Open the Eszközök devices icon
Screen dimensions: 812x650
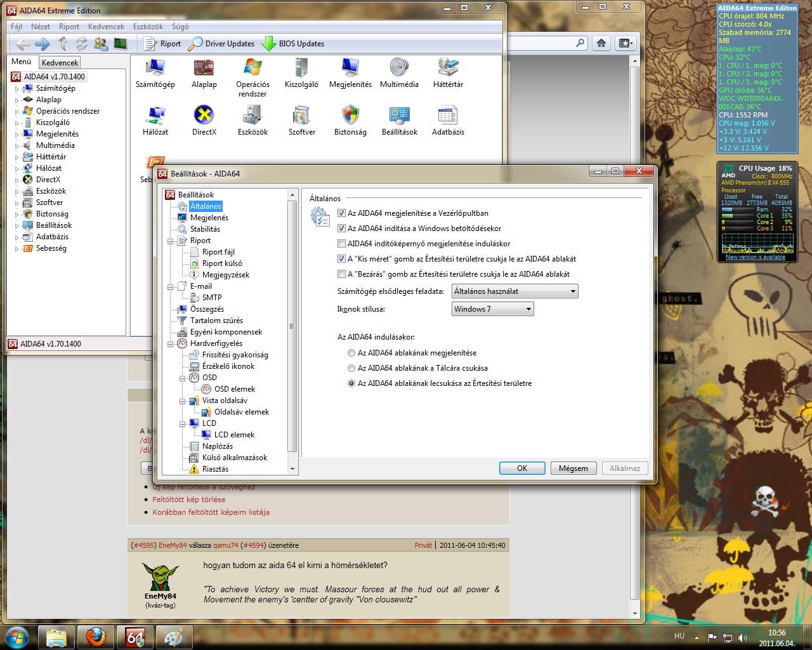click(x=252, y=122)
